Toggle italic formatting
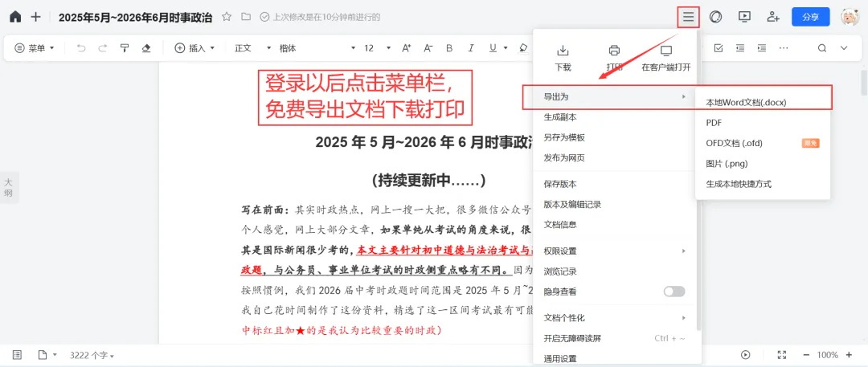Viewport: 868px width, 367px height. point(471,48)
